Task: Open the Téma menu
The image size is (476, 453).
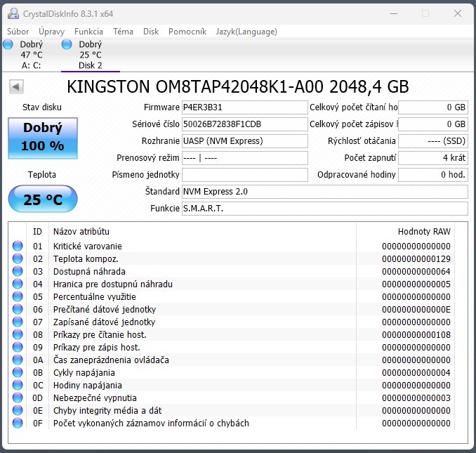Action: point(123,32)
